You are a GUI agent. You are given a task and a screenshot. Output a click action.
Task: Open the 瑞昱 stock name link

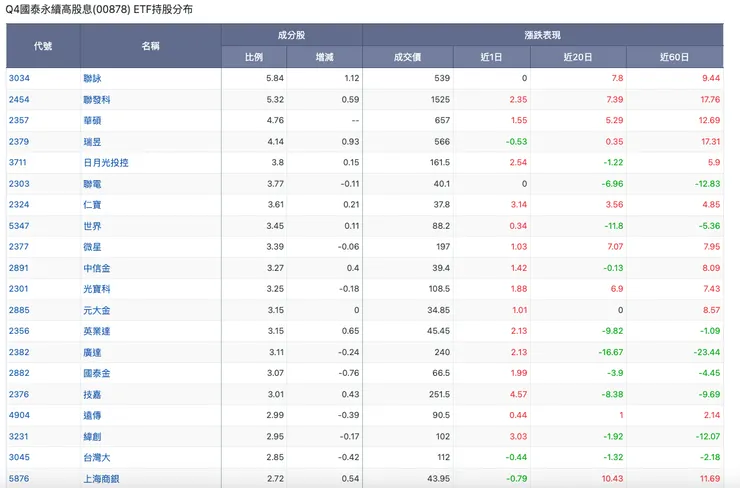(92, 142)
